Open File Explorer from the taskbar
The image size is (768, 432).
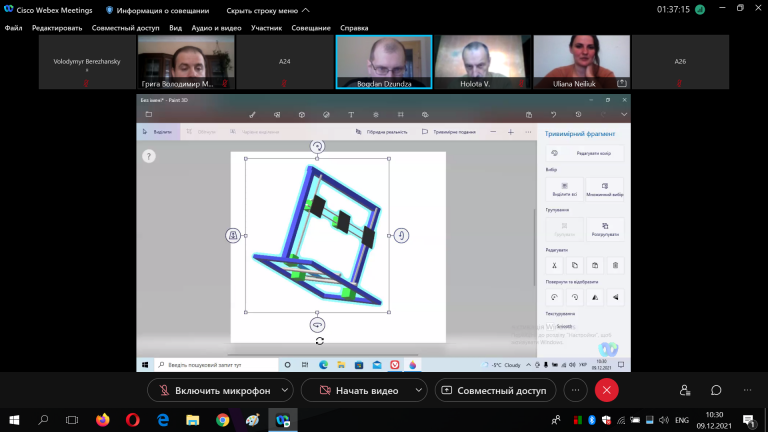(x=192, y=420)
